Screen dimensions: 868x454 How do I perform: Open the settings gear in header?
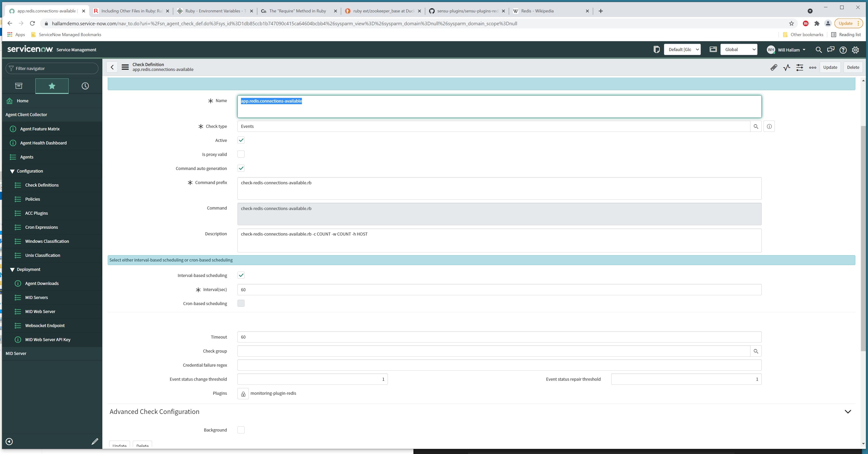(x=855, y=50)
